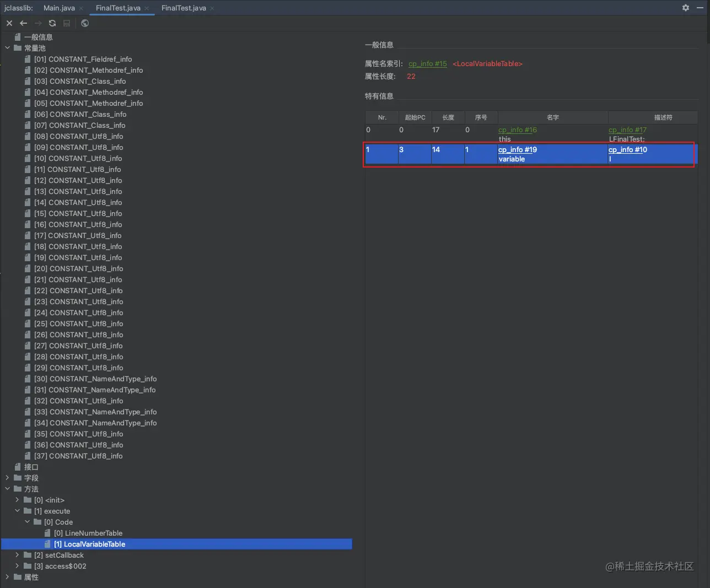Click folder icon beside [1] execute
Screen dimensions: 710x588
[28, 511]
